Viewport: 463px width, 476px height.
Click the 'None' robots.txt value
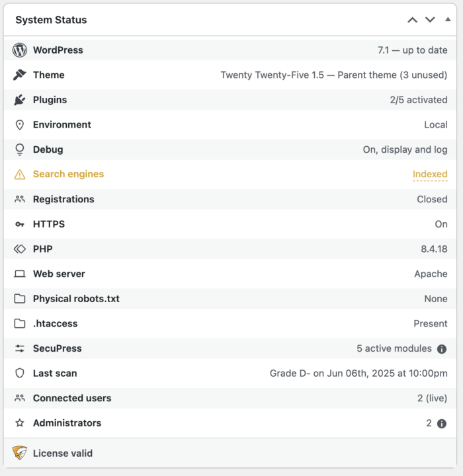(436, 299)
